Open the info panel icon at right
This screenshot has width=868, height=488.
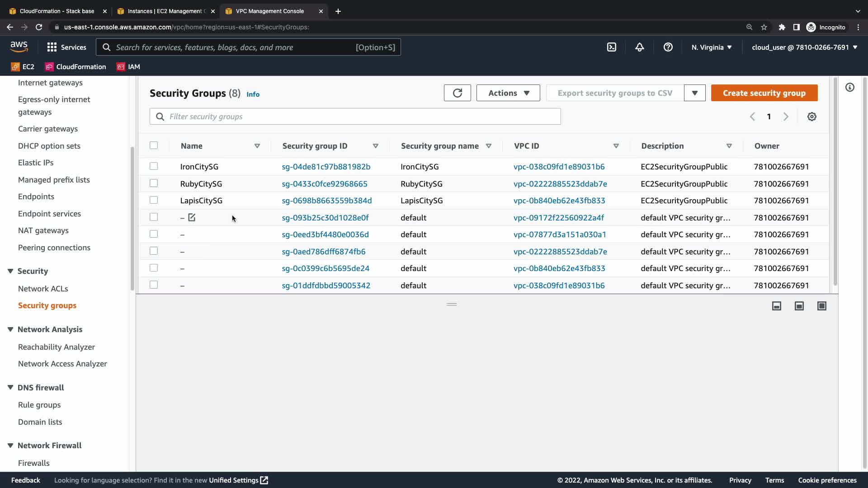pos(849,87)
